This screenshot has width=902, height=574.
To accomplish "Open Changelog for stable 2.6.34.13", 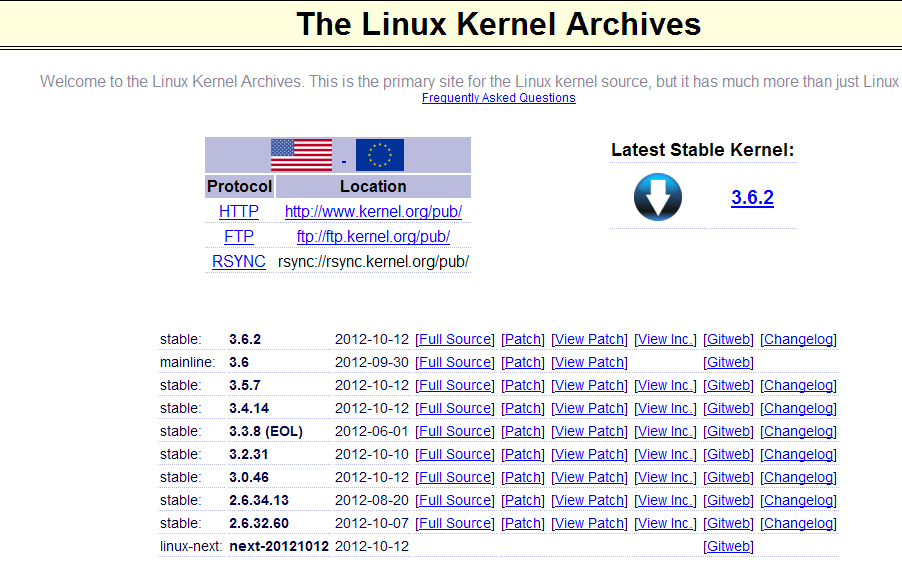I will click(x=798, y=500).
